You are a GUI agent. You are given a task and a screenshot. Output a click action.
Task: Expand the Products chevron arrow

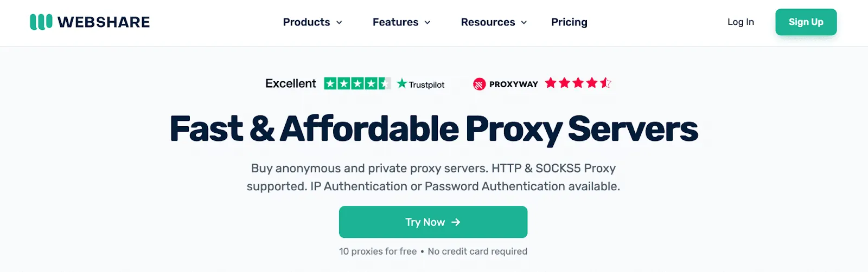(339, 23)
